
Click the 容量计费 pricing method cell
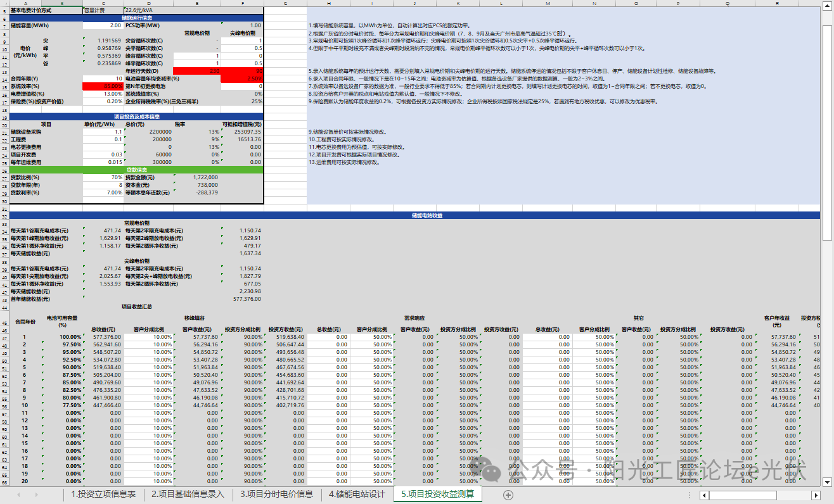pyautogui.click(x=103, y=11)
